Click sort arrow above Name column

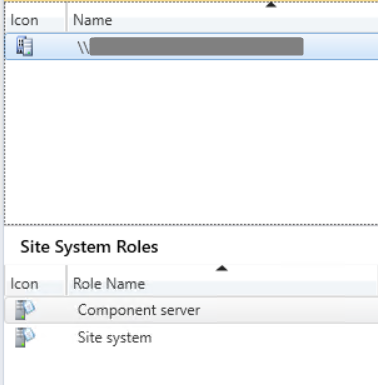point(271,5)
